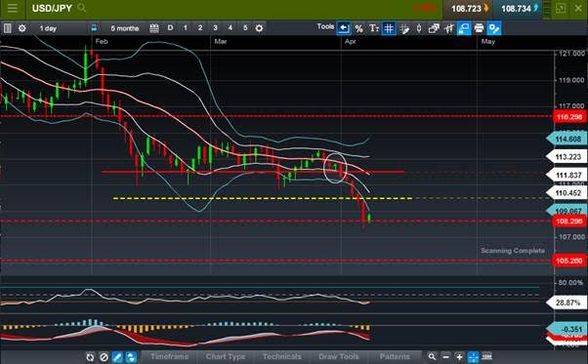The height and width of the screenshot is (364, 588).
Task: Click the 108.298 red price level tag
Action: coord(569,222)
